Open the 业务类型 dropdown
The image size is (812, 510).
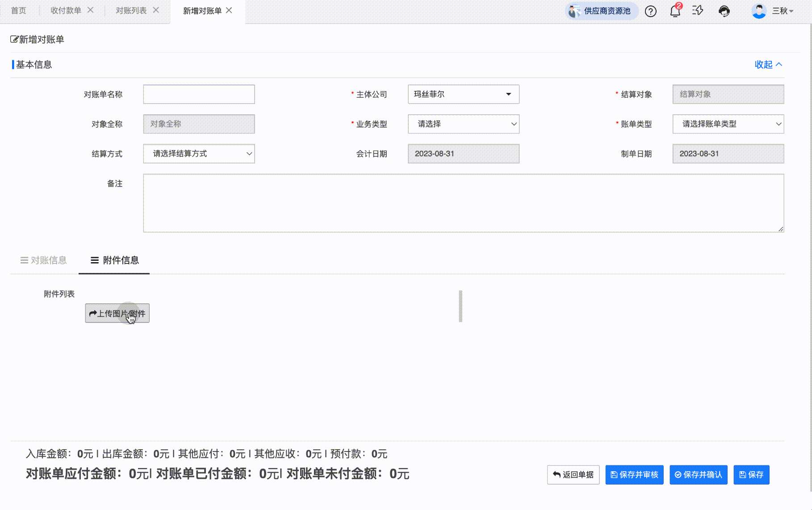point(463,124)
